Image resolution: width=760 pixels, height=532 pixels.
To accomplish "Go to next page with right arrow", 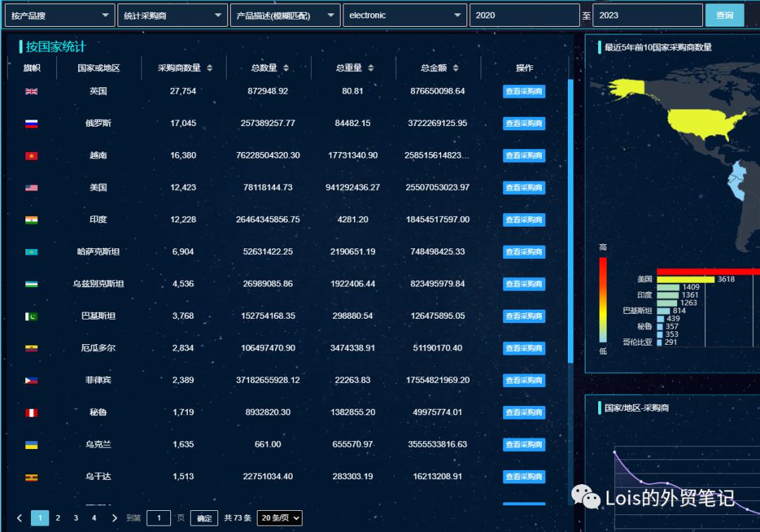I will tap(115, 518).
